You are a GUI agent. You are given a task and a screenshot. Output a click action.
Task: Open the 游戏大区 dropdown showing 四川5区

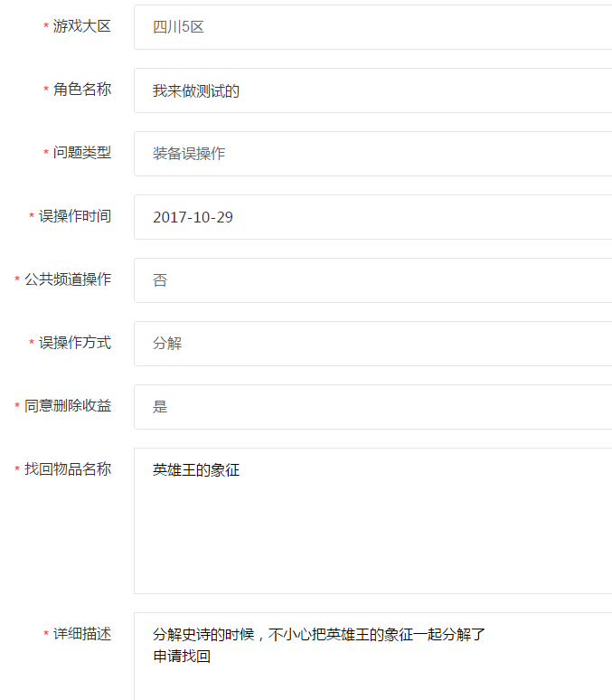[371, 27]
